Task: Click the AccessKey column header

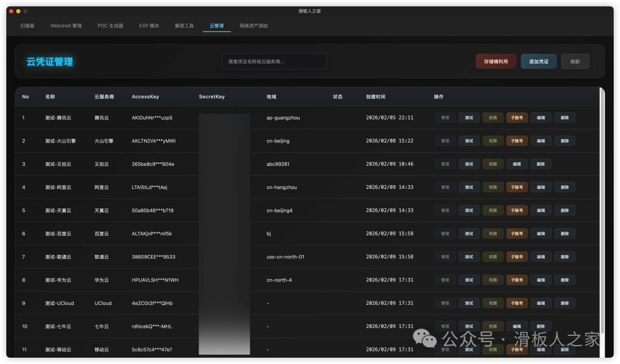Action: tap(145, 96)
